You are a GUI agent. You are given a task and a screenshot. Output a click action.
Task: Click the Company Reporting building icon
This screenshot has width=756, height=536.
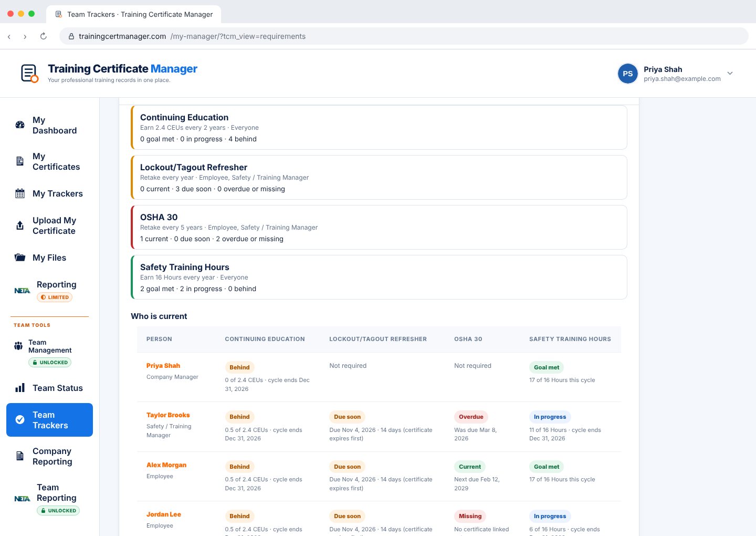pos(20,456)
